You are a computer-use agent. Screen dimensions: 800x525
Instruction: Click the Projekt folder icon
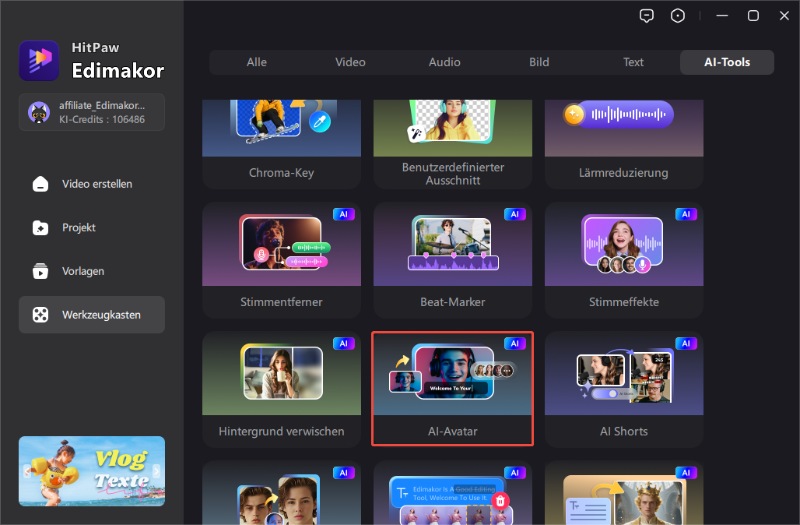pyautogui.click(x=40, y=228)
